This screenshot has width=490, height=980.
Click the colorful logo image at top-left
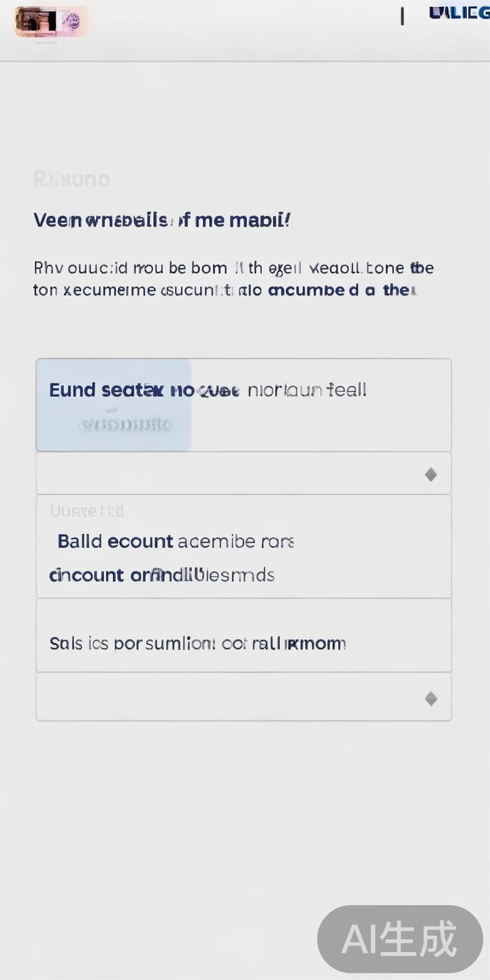click(50, 21)
